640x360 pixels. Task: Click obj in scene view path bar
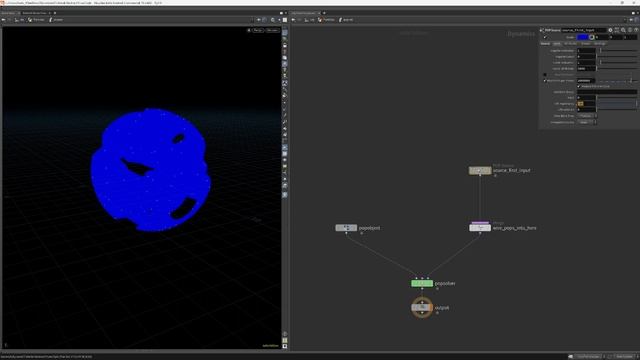point(19,20)
